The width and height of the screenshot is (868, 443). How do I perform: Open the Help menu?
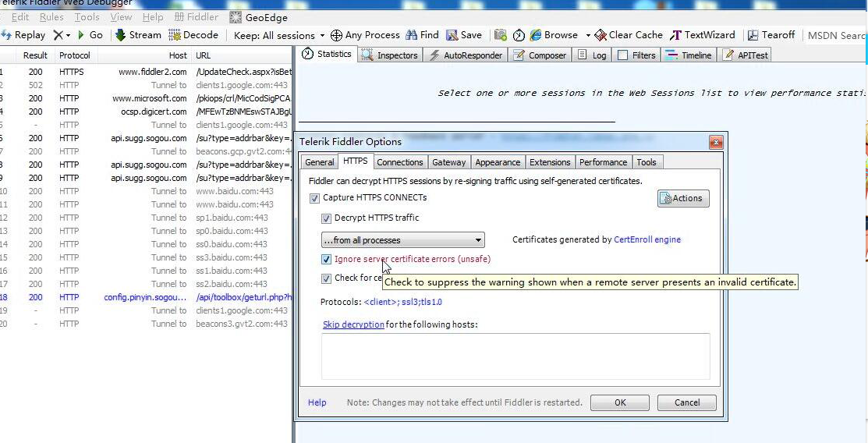(x=153, y=17)
